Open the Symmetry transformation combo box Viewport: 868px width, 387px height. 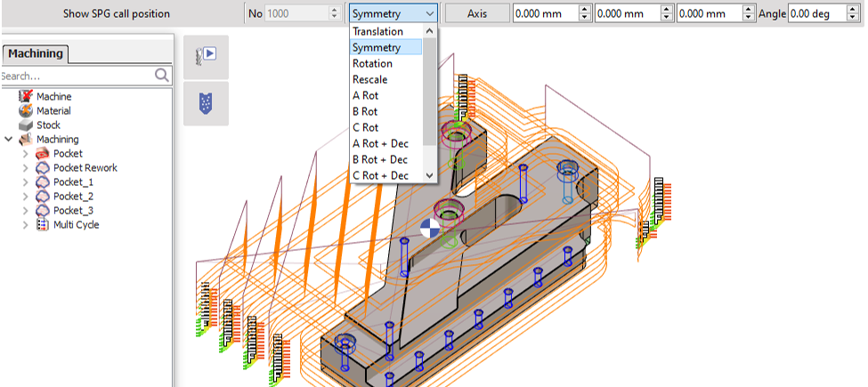point(393,13)
